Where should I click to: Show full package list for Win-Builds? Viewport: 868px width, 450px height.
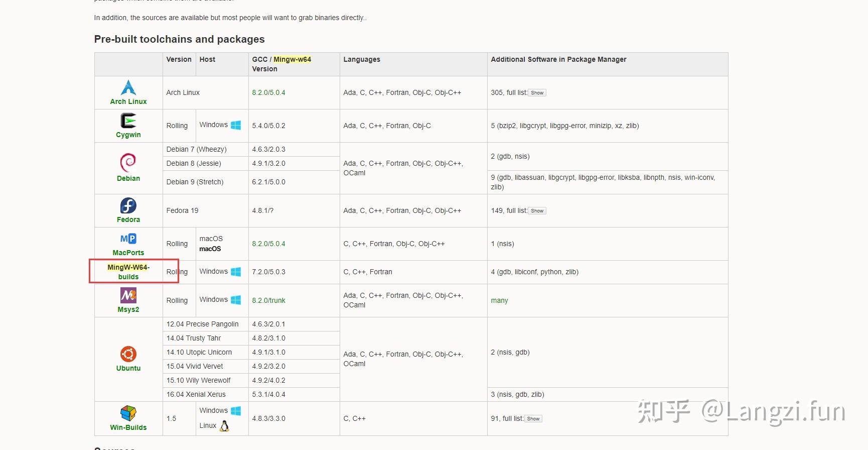click(x=533, y=419)
